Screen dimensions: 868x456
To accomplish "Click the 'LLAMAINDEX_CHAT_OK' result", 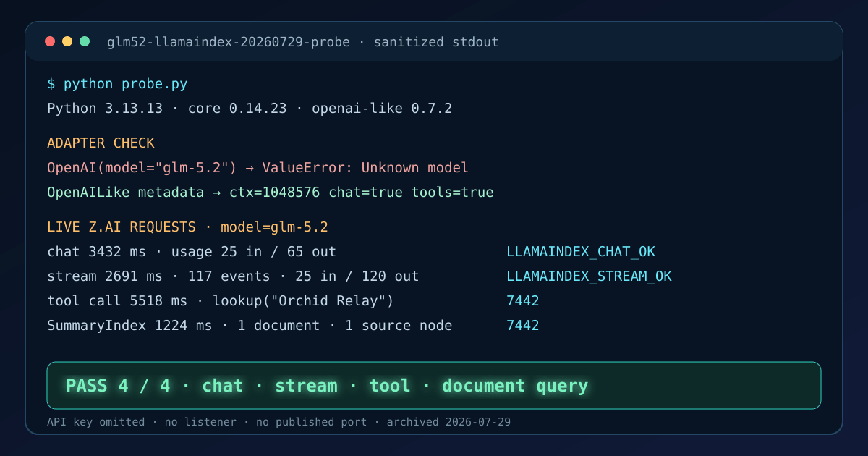I will click(581, 252).
